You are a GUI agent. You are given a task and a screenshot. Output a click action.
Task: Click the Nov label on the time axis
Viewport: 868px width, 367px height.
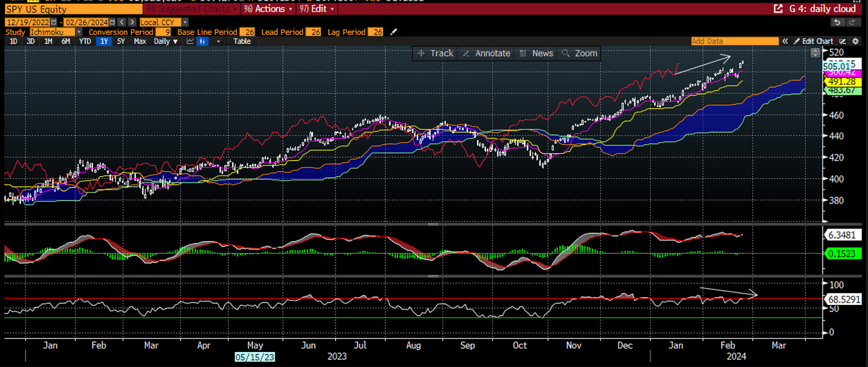point(574,345)
